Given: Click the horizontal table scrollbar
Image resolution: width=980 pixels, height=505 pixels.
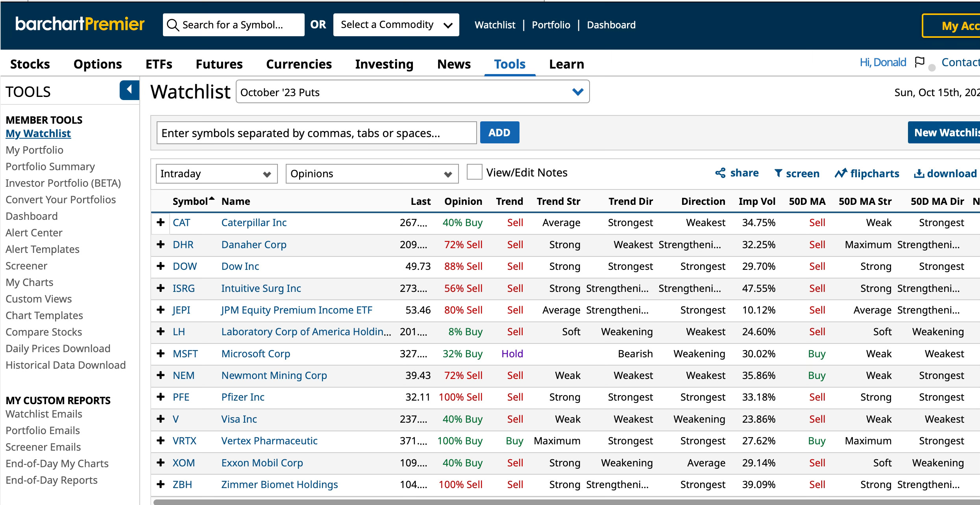Looking at the screenshot, I should point(566,502).
